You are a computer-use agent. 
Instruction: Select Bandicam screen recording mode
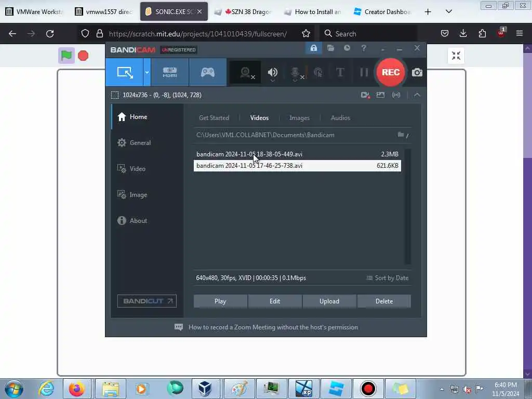(x=125, y=72)
